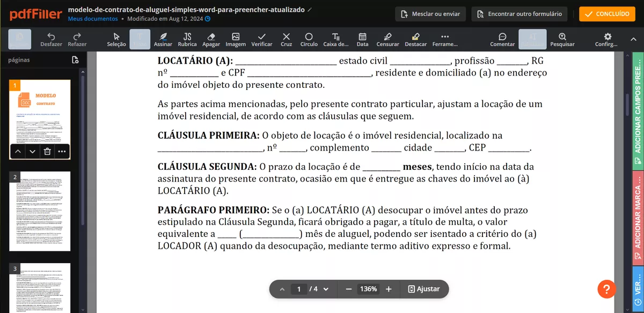Image resolution: width=644 pixels, height=313 pixels.
Task: Select the Círculo circle tool
Action: (x=309, y=39)
